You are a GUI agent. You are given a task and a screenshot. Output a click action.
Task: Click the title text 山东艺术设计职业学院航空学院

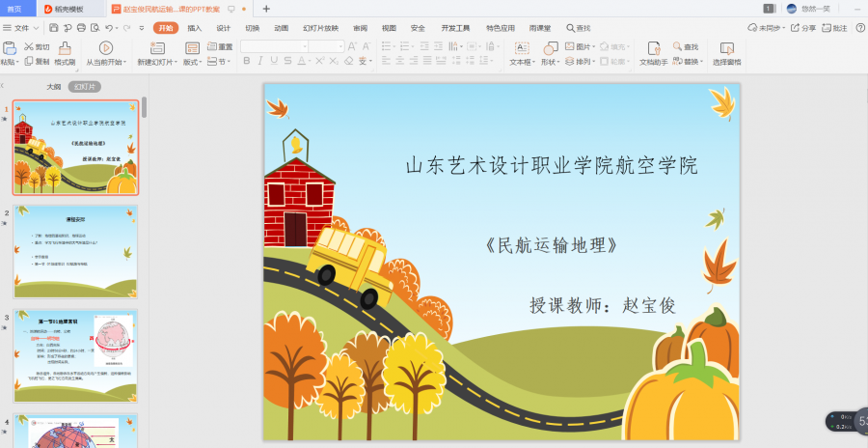tap(552, 166)
